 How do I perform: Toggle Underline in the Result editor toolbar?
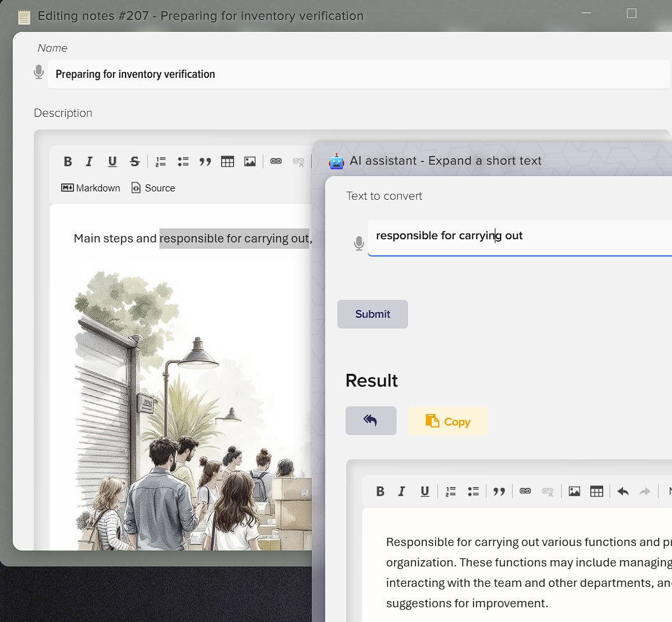click(x=425, y=492)
